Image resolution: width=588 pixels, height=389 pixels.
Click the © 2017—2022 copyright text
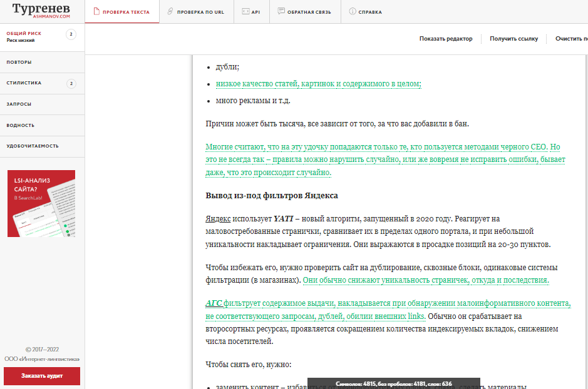coord(42,350)
